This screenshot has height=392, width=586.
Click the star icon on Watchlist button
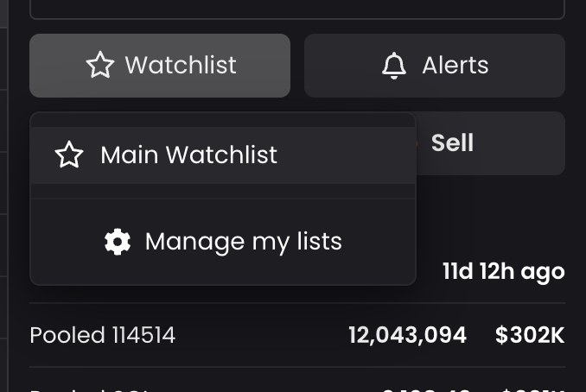tap(100, 66)
